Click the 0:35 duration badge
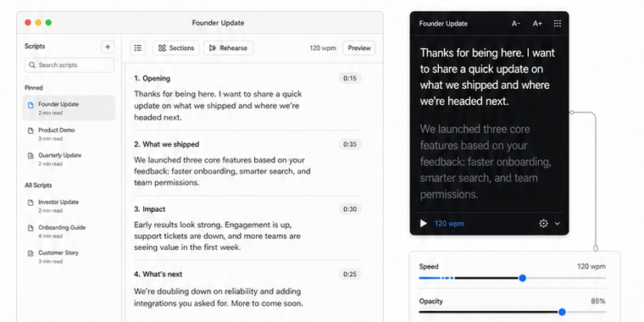Viewport: 644px width, 322px height. pyautogui.click(x=350, y=144)
